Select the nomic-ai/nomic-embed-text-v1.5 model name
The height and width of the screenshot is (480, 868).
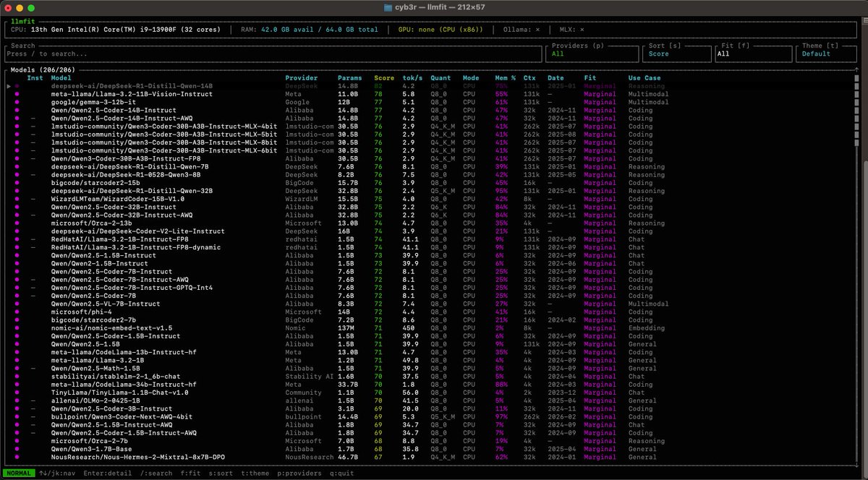(111, 328)
